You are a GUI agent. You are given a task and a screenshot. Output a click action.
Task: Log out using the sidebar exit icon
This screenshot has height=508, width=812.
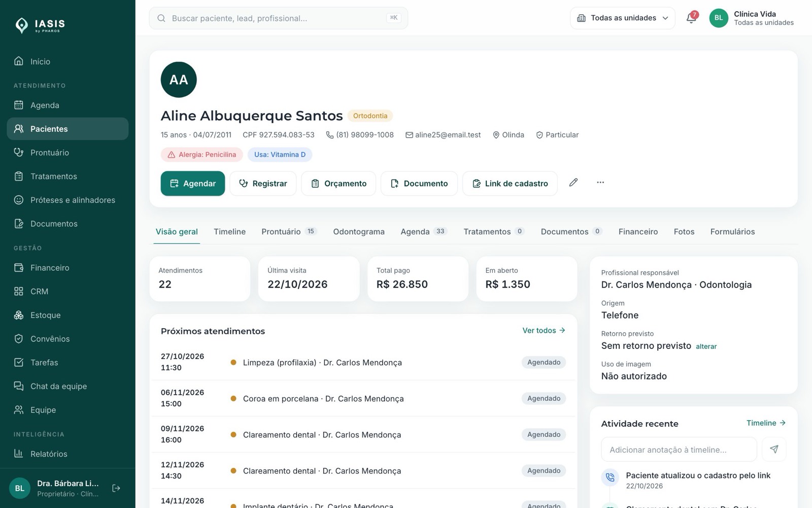click(116, 488)
